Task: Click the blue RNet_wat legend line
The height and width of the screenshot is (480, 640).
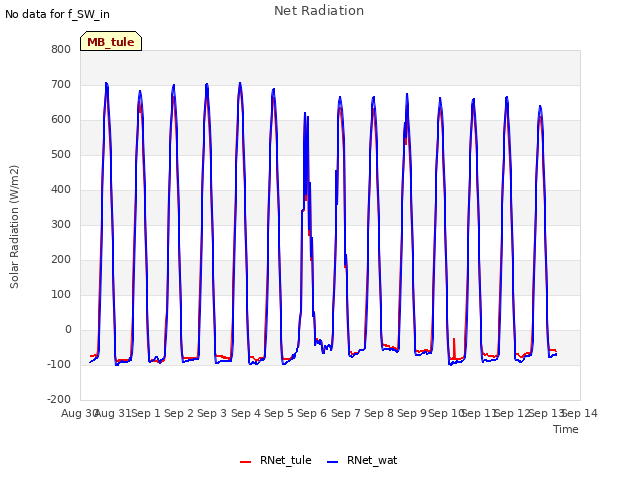Action: (333, 462)
